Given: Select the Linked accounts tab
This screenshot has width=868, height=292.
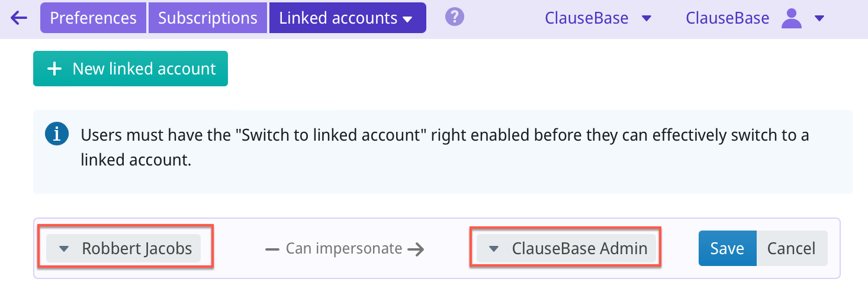Looking at the screenshot, I should click(338, 18).
